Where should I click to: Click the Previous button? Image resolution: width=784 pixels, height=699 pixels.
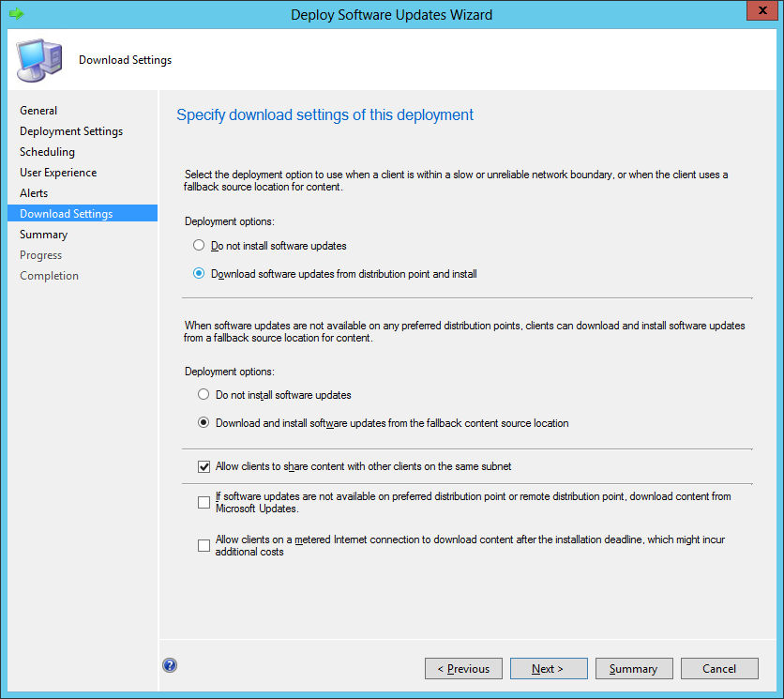tap(463, 669)
